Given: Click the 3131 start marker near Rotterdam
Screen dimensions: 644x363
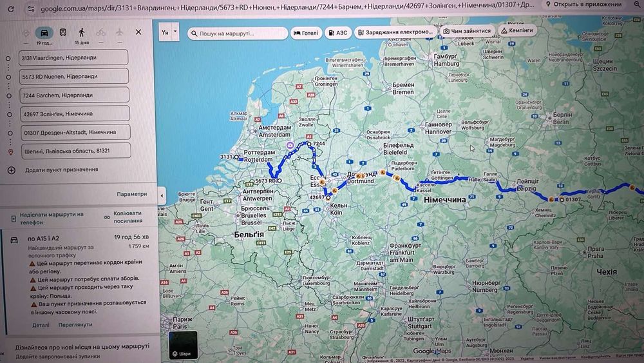Looking at the screenshot, I should coord(236,157).
